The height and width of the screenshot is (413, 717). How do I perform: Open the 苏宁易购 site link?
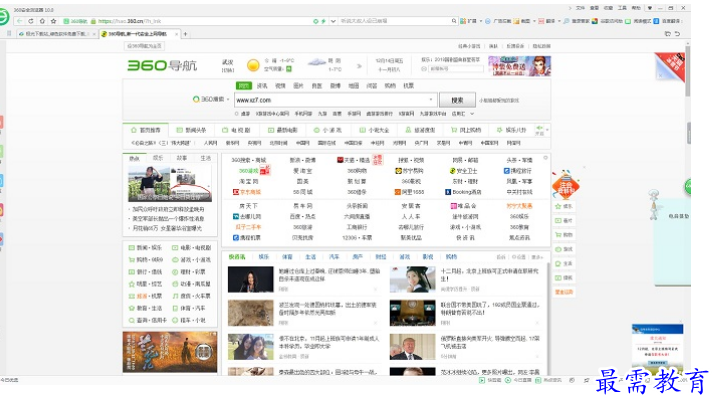pos(409,171)
